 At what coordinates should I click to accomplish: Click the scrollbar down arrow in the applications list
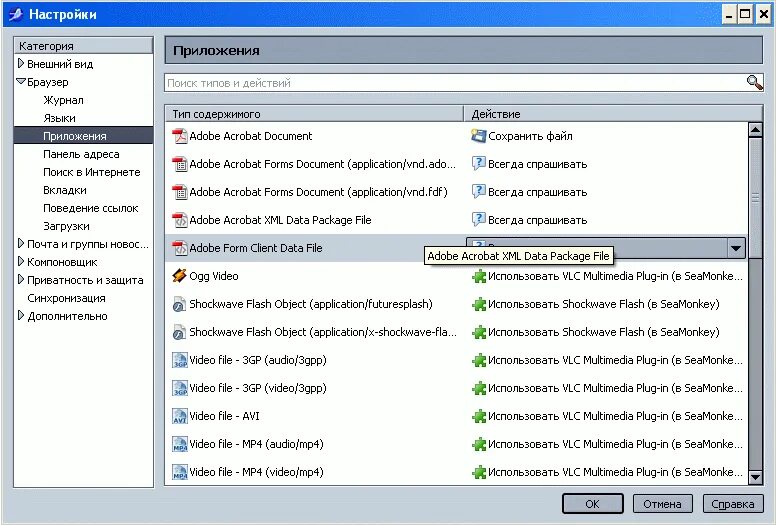(x=755, y=477)
